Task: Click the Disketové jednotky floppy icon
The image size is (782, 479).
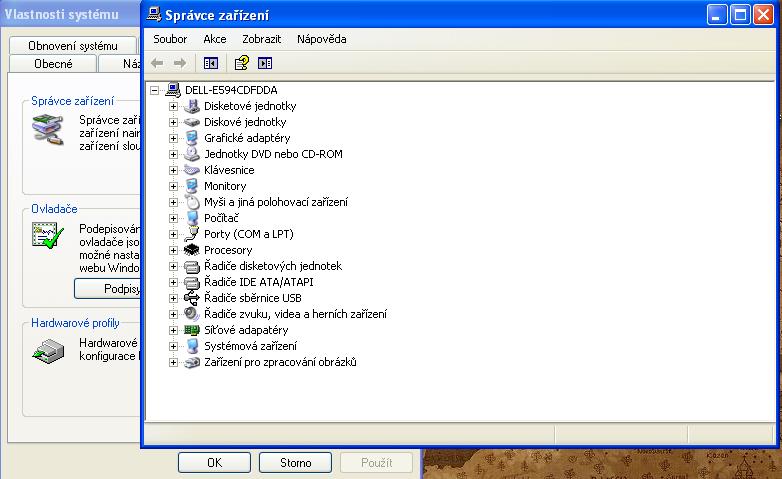Action: pyautogui.click(x=192, y=106)
